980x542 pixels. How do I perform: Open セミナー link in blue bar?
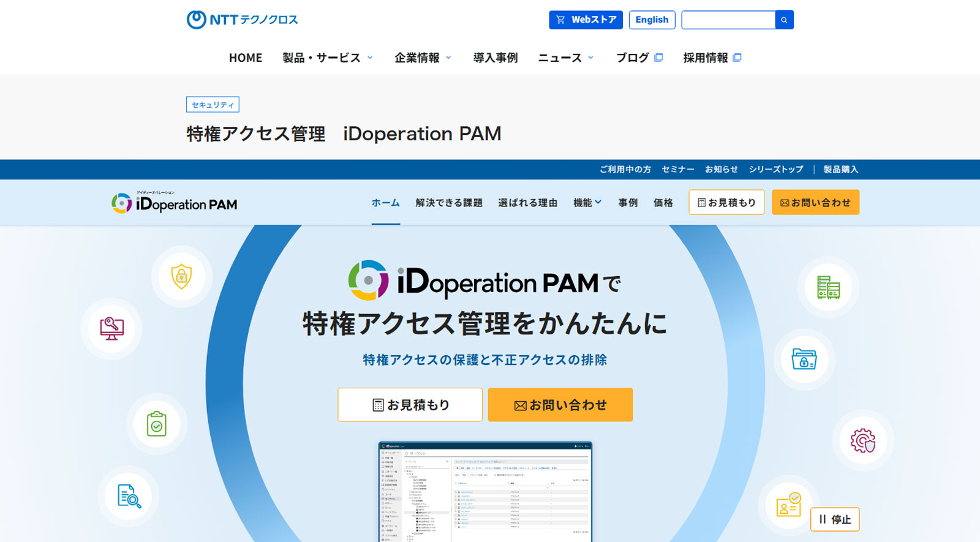coord(678,170)
